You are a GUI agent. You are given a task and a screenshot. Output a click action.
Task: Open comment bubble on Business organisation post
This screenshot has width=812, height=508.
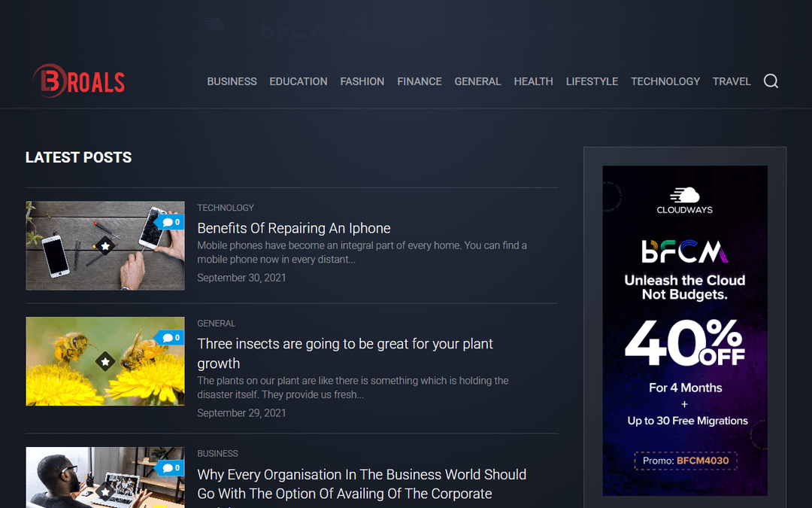(x=171, y=467)
